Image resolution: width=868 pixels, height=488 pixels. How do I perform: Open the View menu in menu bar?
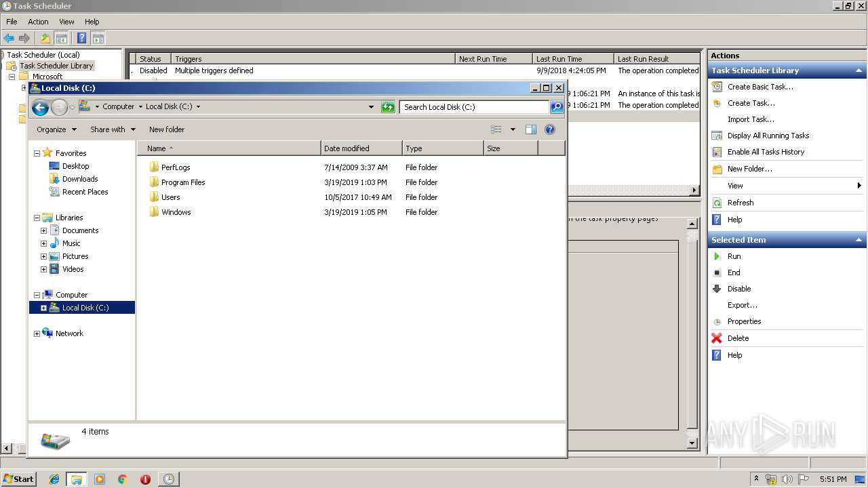click(66, 22)
